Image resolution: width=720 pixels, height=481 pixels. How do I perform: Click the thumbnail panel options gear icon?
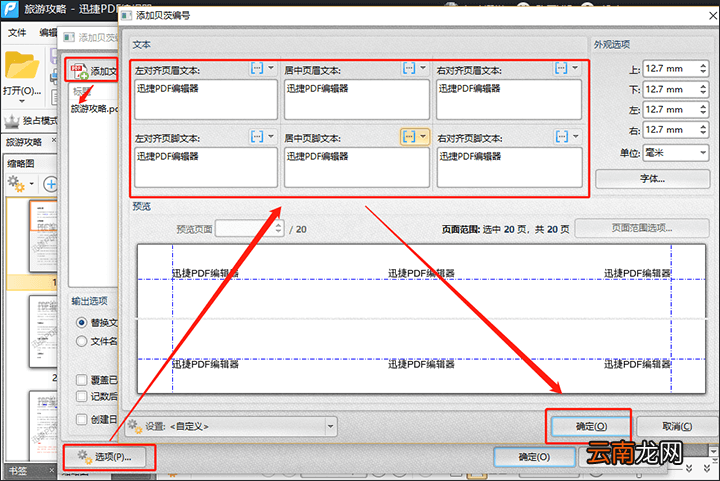point(16,184)
